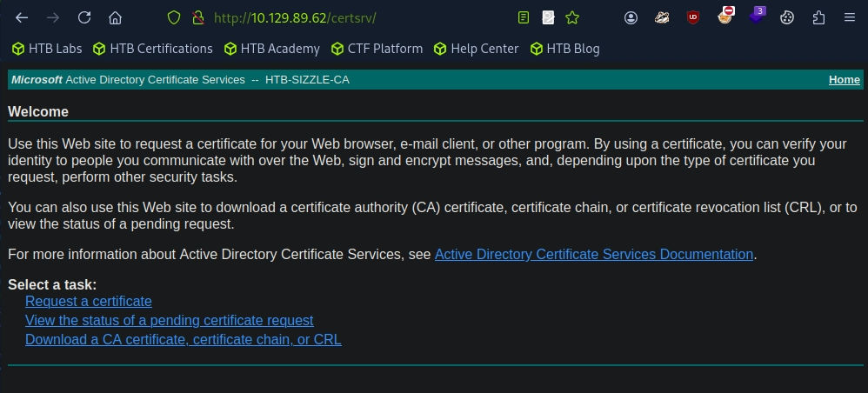868x393 pixels.
Task: Open the Firefox account profile icon
Action: (631, 17)
